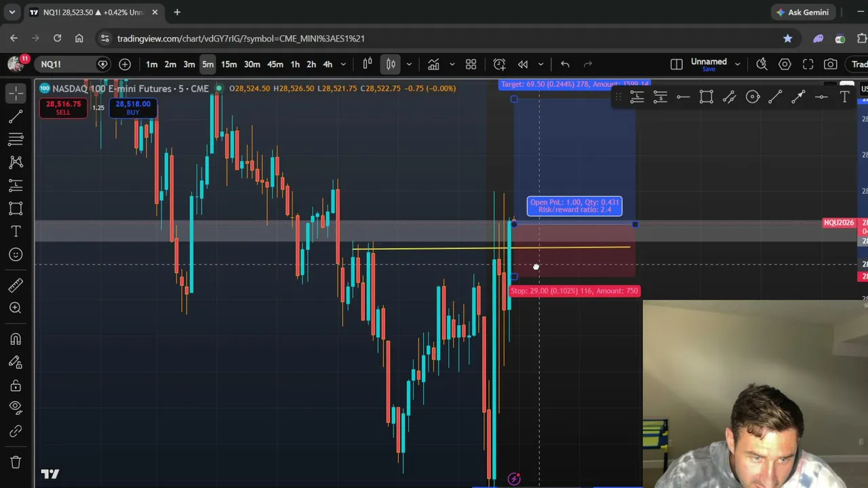The height and width of the screenshot is (488, 868).
Task: Take a chart snapshot with camera icon
Action: pos(831,64)
